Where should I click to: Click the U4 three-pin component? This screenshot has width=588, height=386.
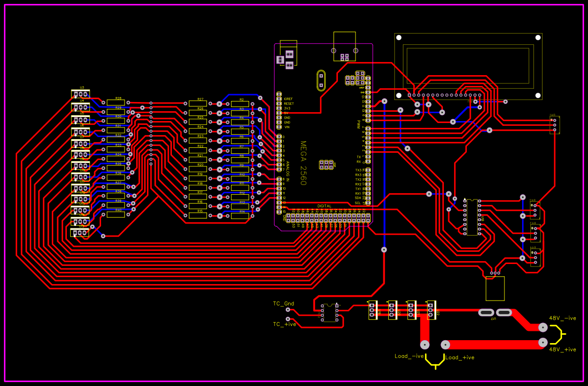tap(81, 106)
